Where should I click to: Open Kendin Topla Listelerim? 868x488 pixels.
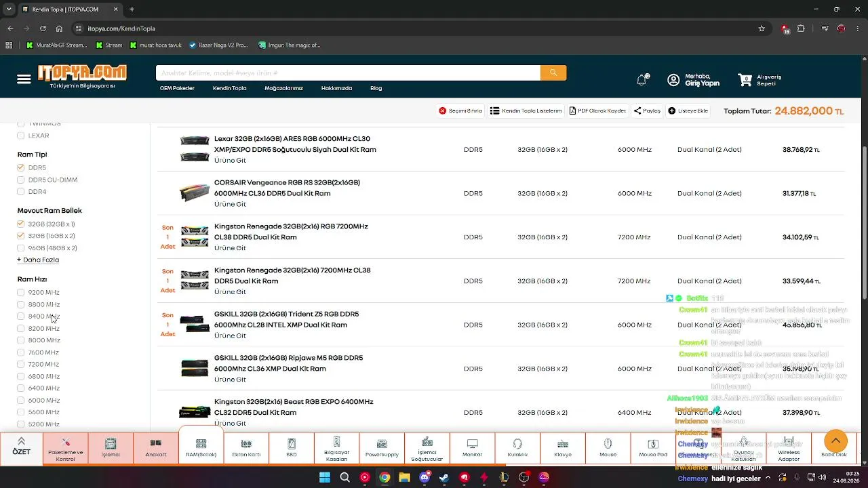click(526, 110)
